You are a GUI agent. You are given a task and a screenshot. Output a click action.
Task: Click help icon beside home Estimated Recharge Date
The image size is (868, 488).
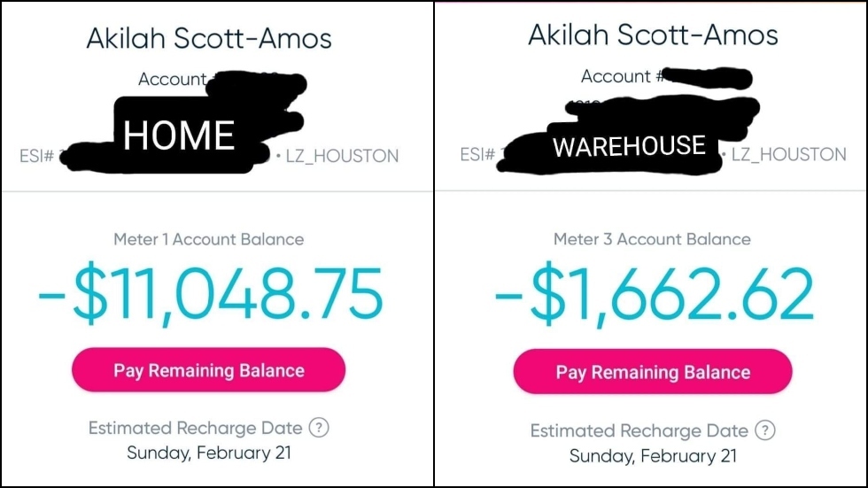coord(319,428)
